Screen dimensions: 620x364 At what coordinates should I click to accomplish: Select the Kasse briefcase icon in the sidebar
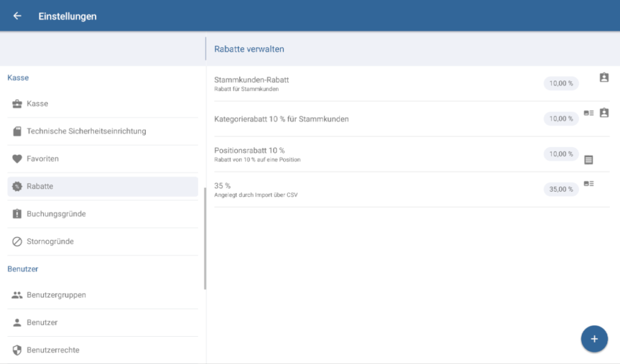(18, 103)
